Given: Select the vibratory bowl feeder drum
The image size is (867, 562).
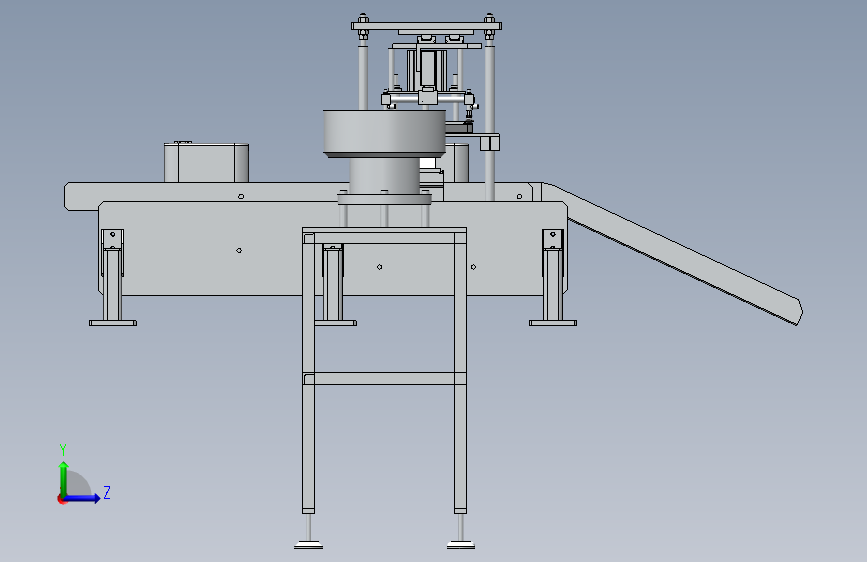Looking at the screenshot, I should point(384,133).
